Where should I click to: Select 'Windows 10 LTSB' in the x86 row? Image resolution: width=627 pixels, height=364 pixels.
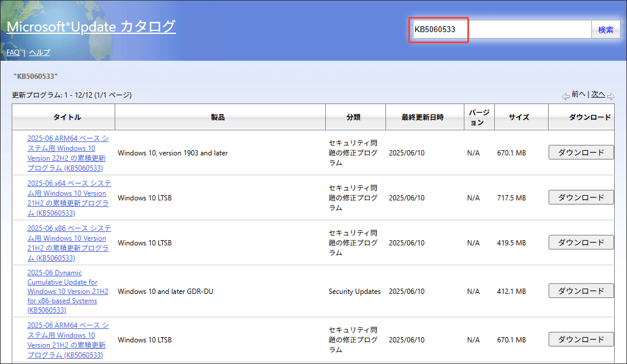click(x=144, y=243)
